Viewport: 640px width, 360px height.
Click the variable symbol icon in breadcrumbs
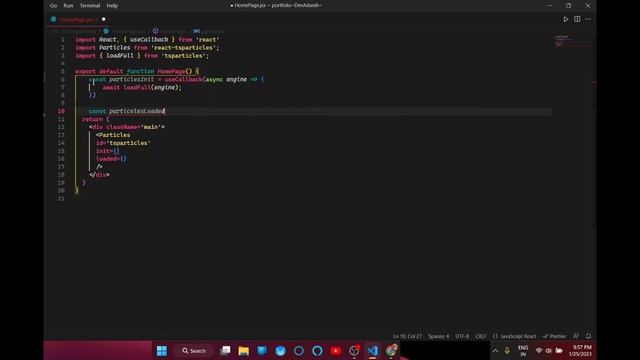coord(196,31)
